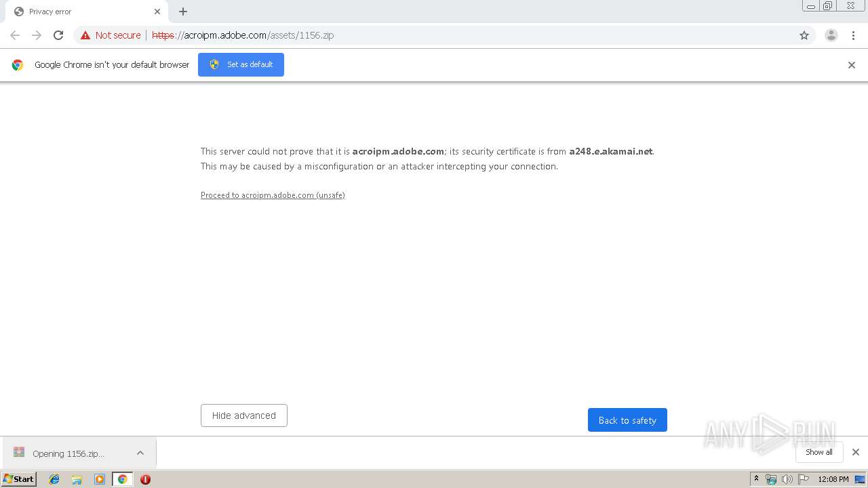Click Chrome logo in the infobar

click(x=18, y=65)
